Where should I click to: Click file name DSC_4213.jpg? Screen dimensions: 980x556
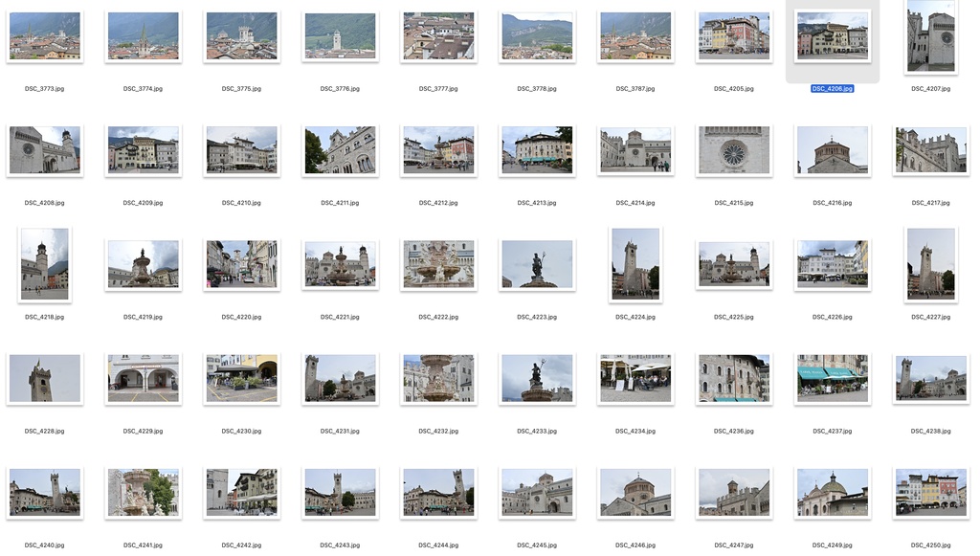tap(536, 203)
